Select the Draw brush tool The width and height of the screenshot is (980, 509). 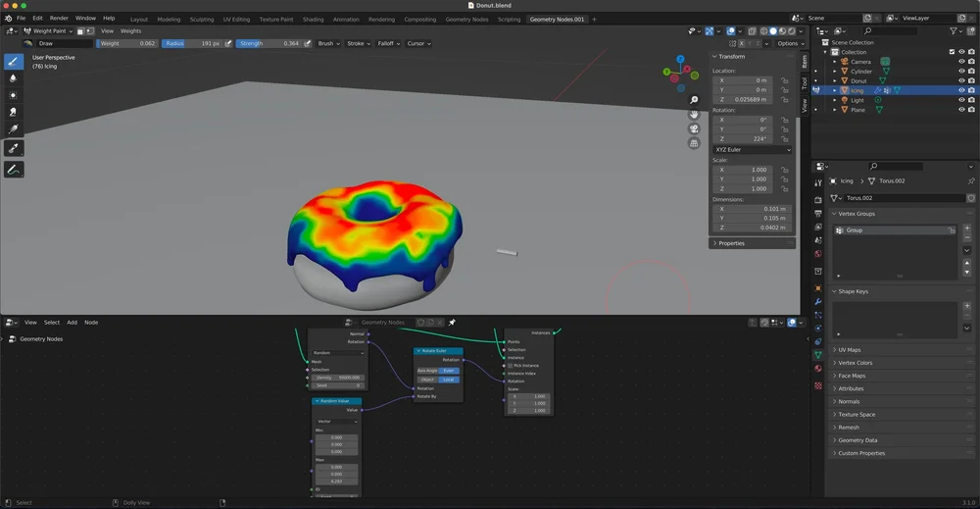pyautogui.click(x=13, y=61)
